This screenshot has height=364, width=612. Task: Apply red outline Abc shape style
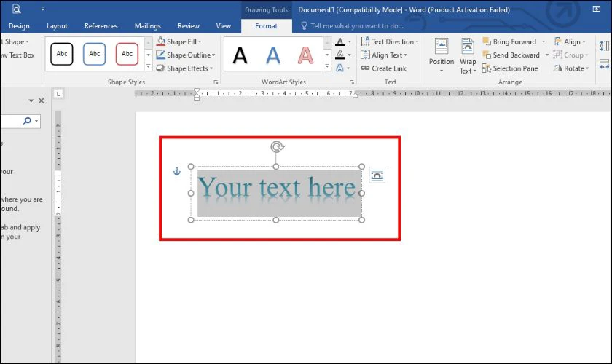point(127,54)
